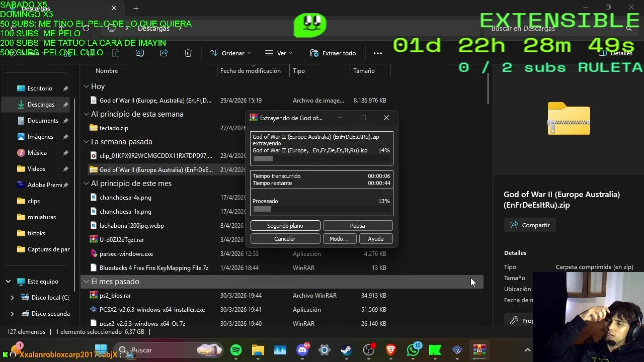
Task: Open Imágenes in the sidebar
Action: tap(39, 137)
